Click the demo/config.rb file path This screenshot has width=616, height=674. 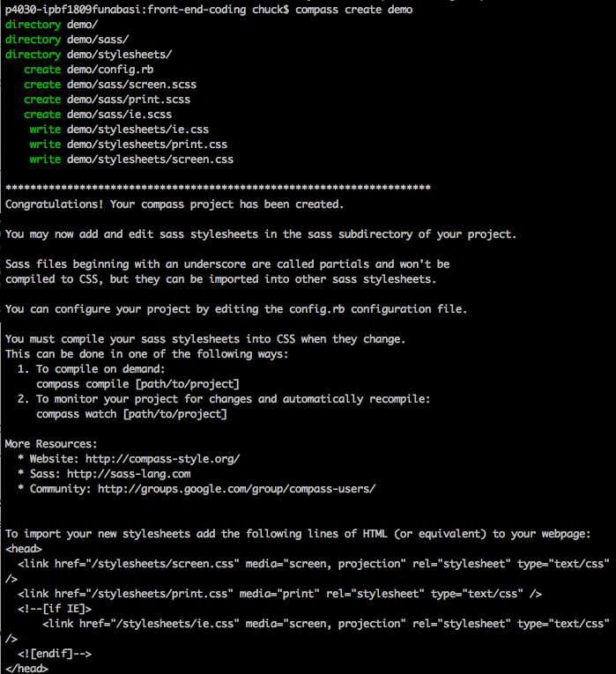point(110,70)
